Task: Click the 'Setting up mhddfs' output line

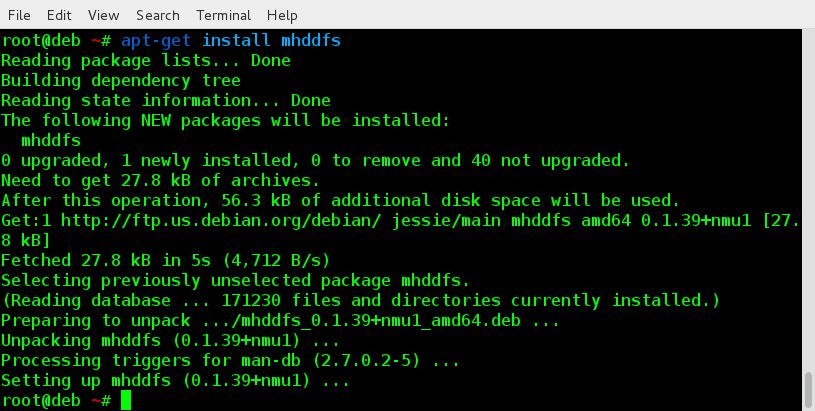Action: [175, 381]
